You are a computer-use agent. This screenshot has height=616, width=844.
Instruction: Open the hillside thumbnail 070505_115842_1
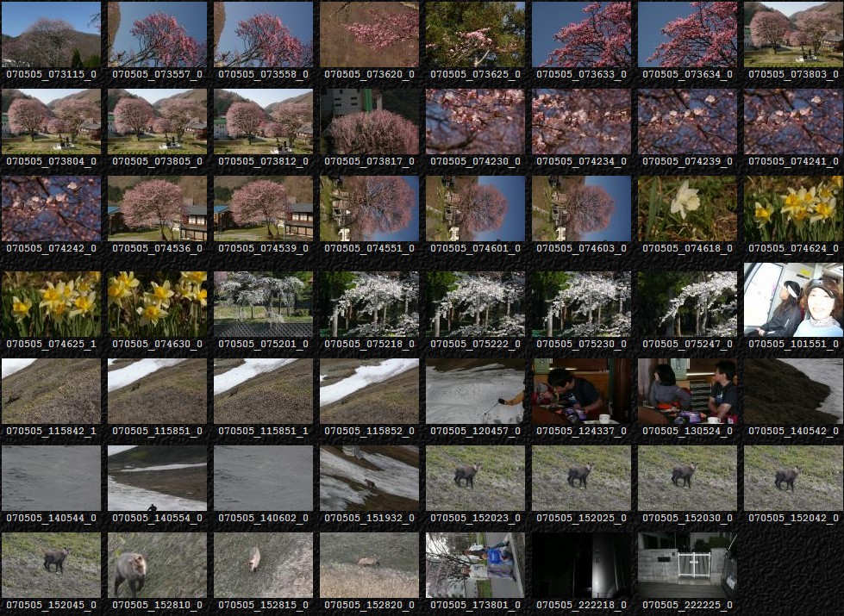pos(51,391)
